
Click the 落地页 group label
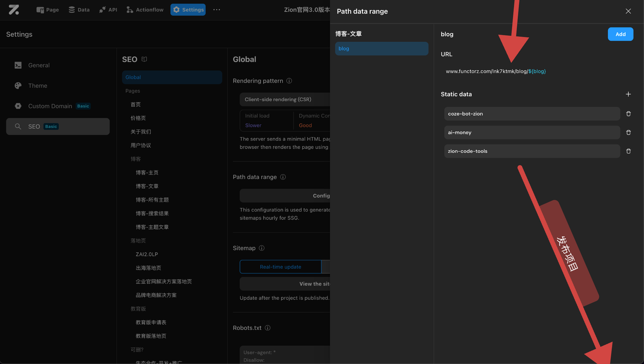point(138,241)
